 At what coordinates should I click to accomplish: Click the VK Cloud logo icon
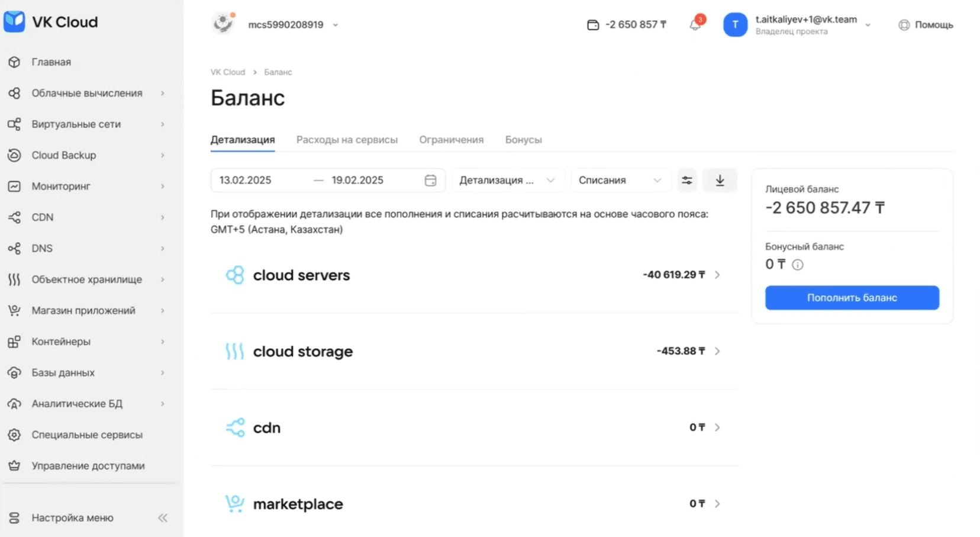coord(14,22)
